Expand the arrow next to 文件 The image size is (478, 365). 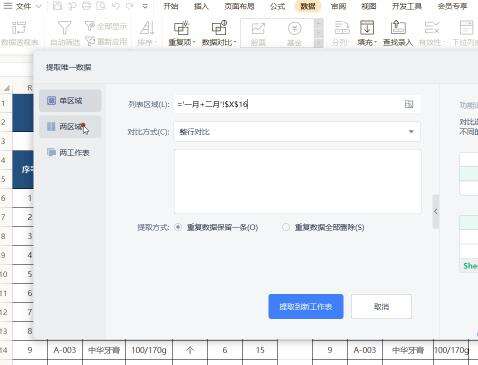pos(39,6)
